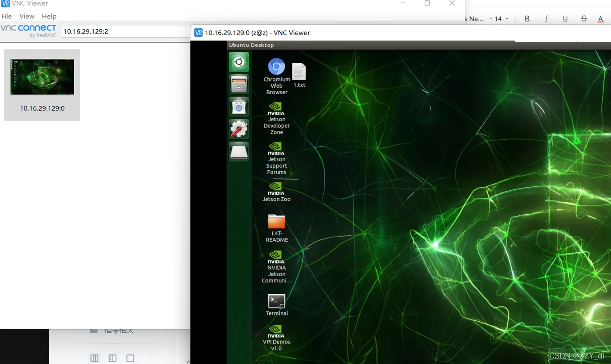611x364 pixels.
Task: Open the Files manager in the Ubuntu launcher
Action: 239,84
